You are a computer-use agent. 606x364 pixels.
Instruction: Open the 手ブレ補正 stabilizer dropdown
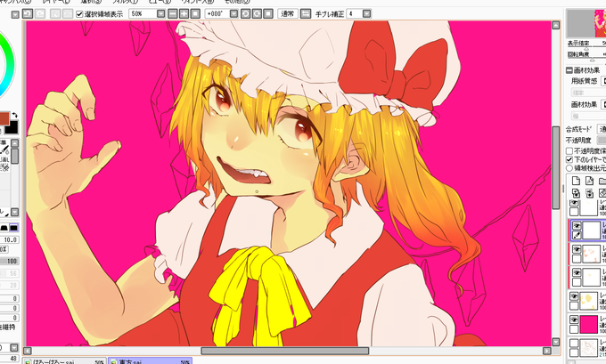[366, 14]
